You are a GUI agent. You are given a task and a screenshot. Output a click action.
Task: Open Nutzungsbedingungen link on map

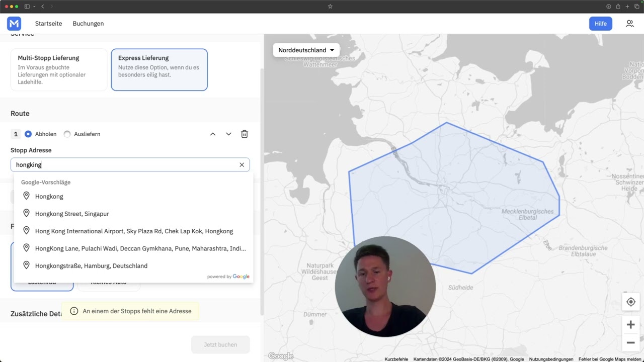[x=551, y=359]
